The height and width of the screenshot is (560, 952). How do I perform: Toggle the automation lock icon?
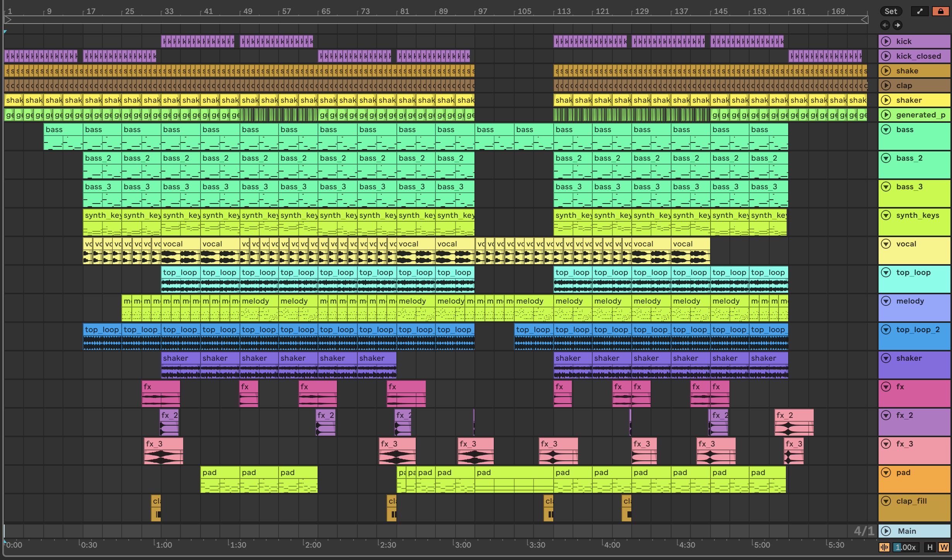pos(940,11)
